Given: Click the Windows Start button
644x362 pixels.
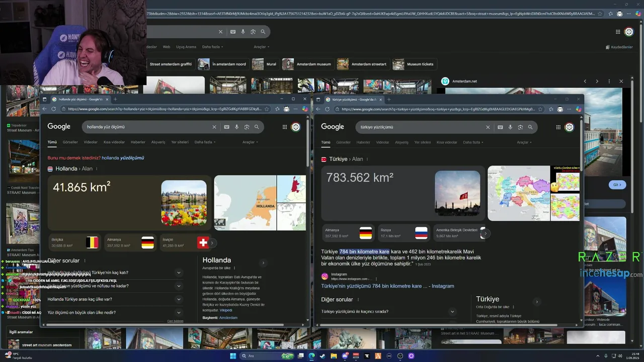Looking at the screenshot, I should point(233,356).
